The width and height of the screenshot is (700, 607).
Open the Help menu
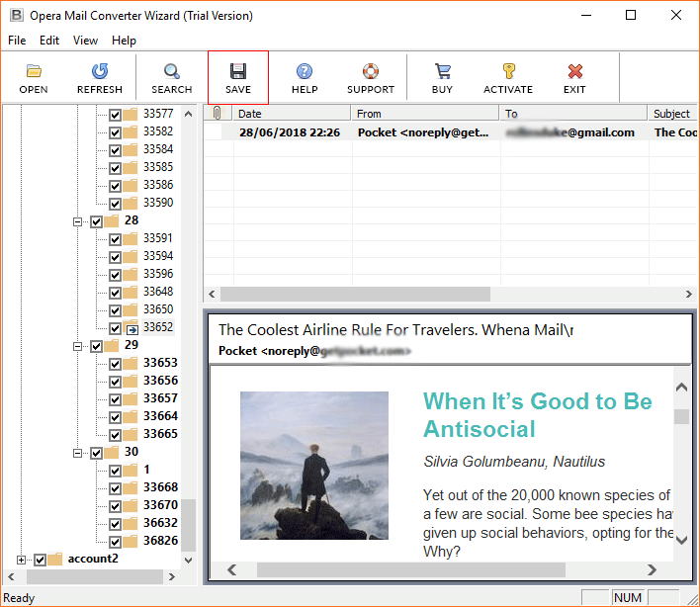click(124, 41)
